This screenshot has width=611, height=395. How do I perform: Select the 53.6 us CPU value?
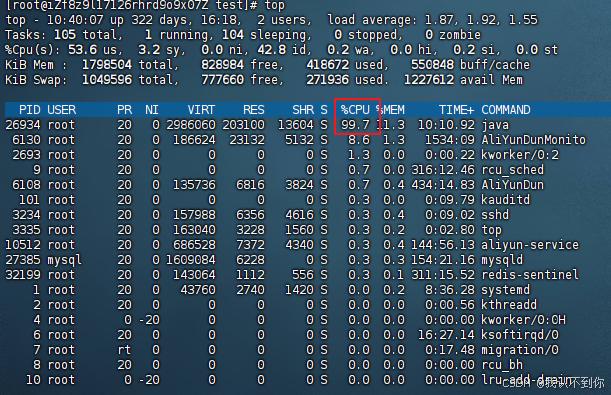[83, 50]
